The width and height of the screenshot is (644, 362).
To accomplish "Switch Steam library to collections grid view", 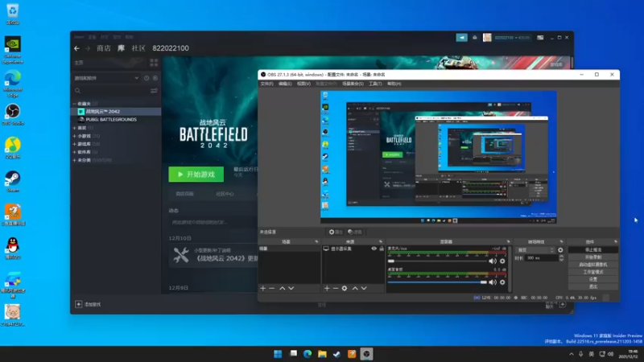I will pos(154,63).
